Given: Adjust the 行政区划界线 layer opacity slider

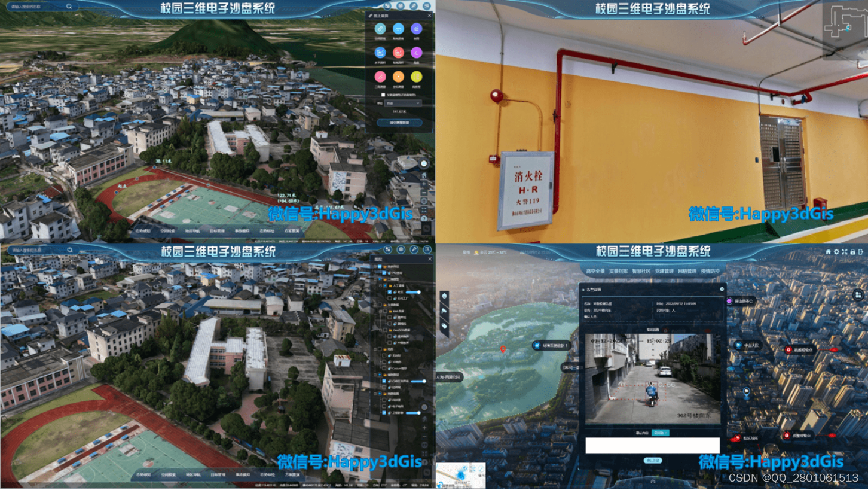Looking at the screenshot, I should 418,381.
